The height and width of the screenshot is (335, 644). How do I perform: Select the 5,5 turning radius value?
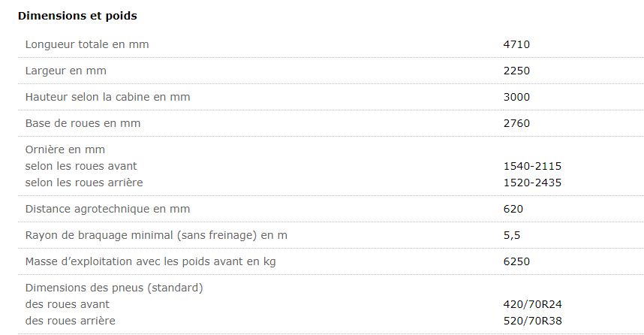tap(511, 235)
